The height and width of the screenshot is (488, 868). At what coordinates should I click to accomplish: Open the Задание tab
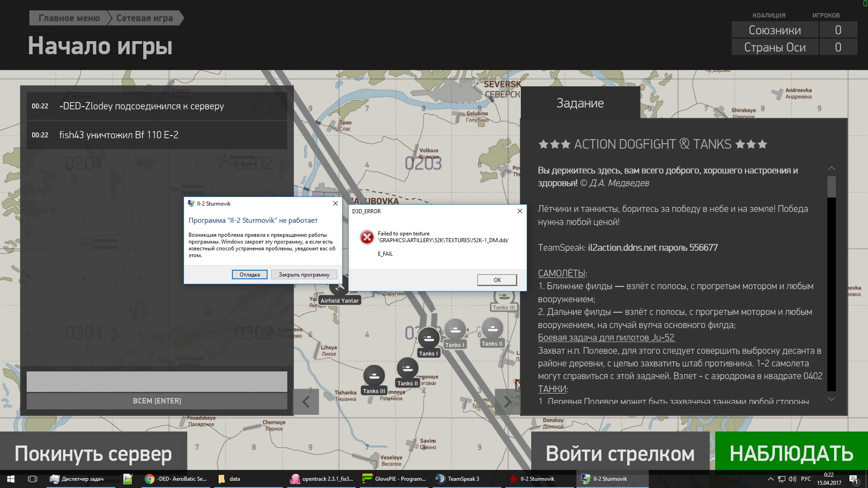click(x=580, y=103)
